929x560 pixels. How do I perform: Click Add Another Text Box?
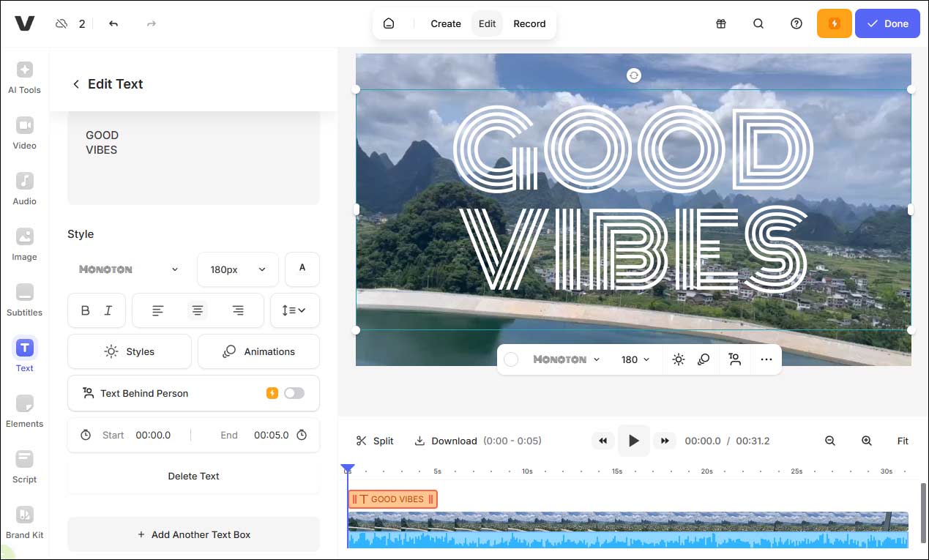pos(193,534)
